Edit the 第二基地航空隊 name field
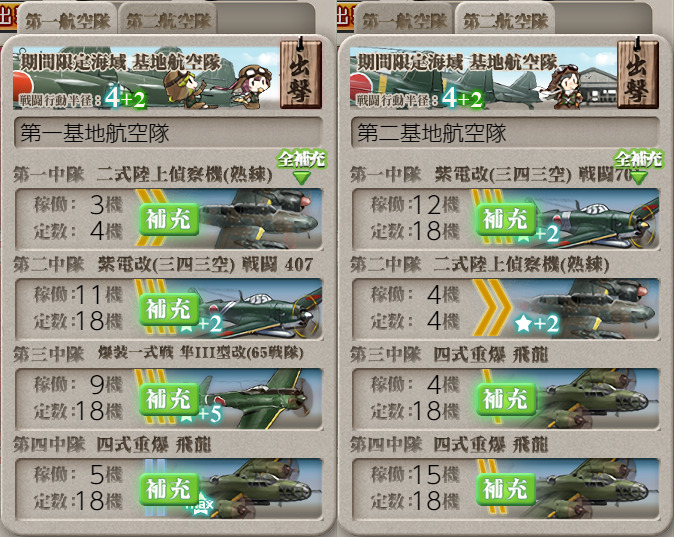 [505, 132]
